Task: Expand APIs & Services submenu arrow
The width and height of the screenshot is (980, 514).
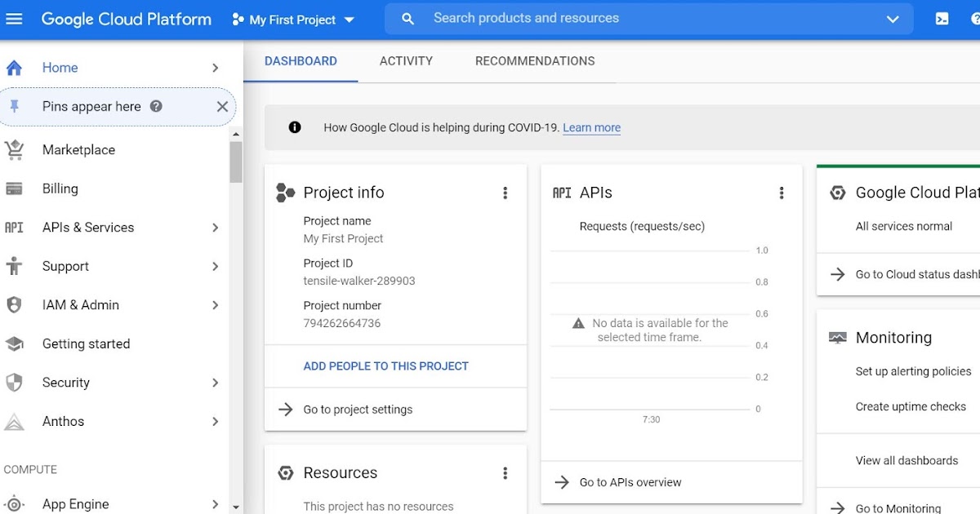Action: (x=215, y=228)
